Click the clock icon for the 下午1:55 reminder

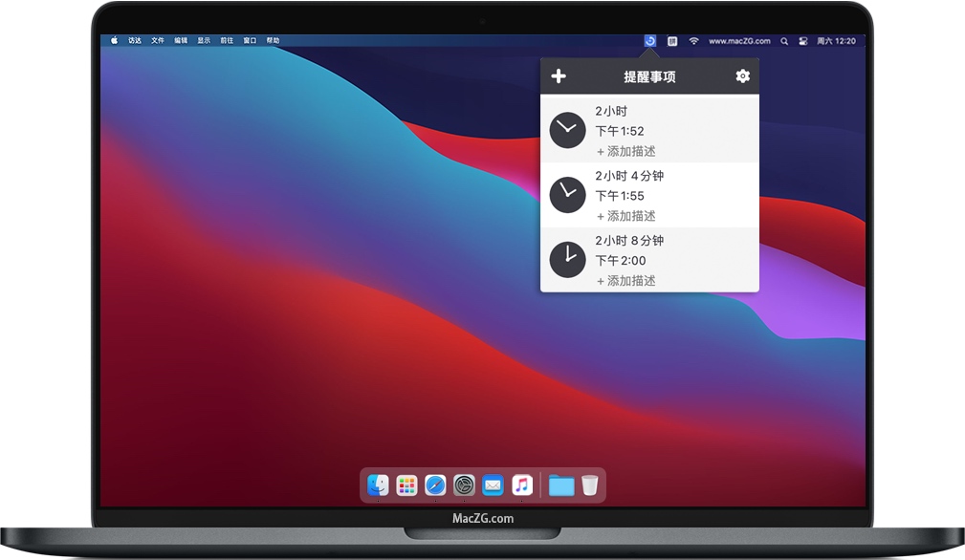coord(567,195)
